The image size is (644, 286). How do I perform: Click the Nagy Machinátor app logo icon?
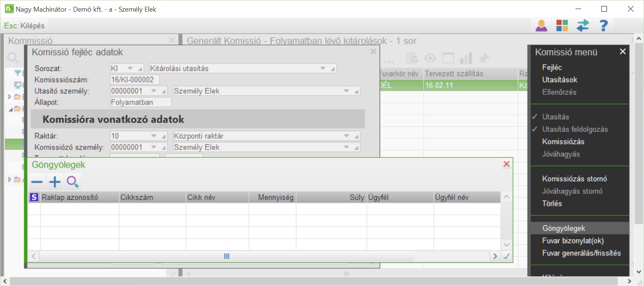pyautogui.click(x=9, y=9)
